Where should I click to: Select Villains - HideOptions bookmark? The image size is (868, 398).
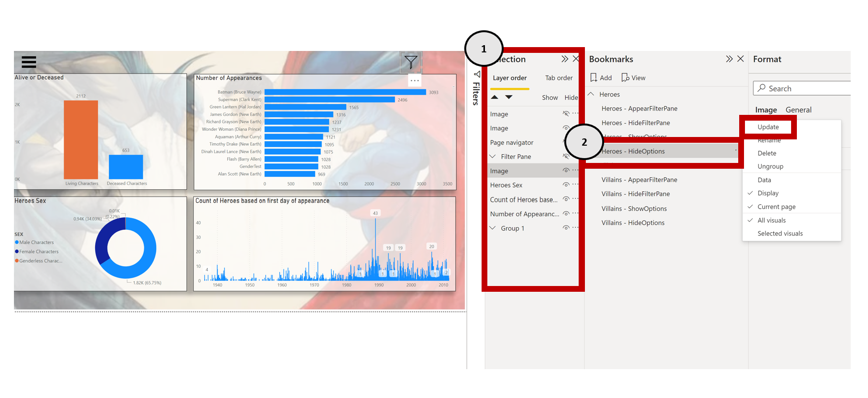pos(633,223)
